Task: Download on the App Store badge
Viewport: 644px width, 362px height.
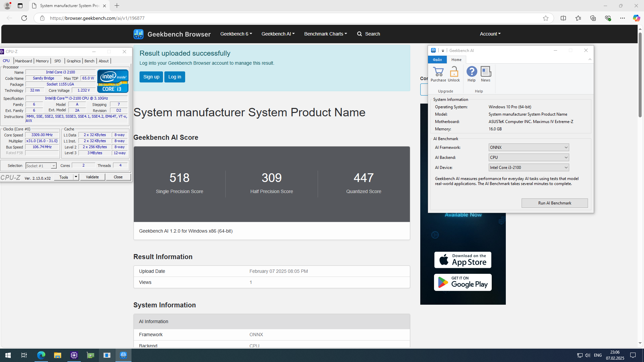Action: pos(463,260)
